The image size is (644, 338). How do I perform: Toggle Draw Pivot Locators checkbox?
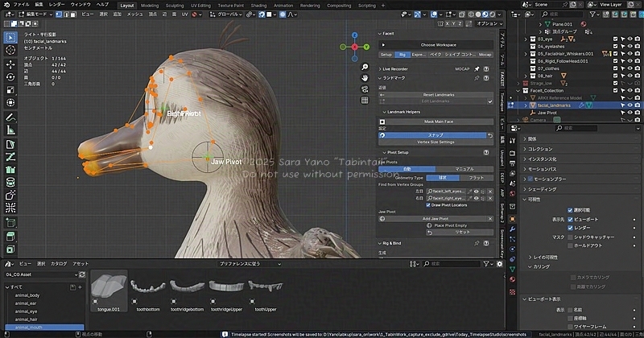428,205
